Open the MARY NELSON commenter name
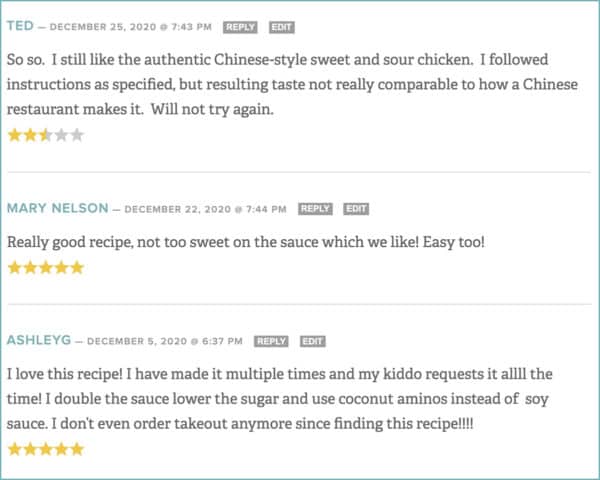This screenshot has height=480, width=600. pos(56,209)
